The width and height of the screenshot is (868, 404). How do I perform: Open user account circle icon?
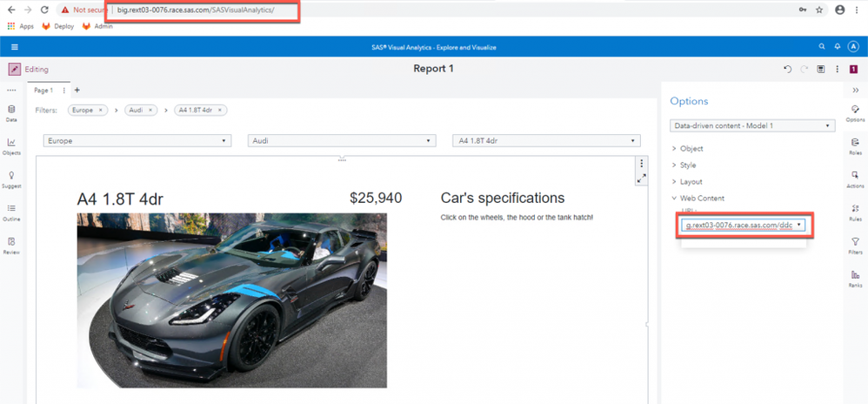[853, 47]
